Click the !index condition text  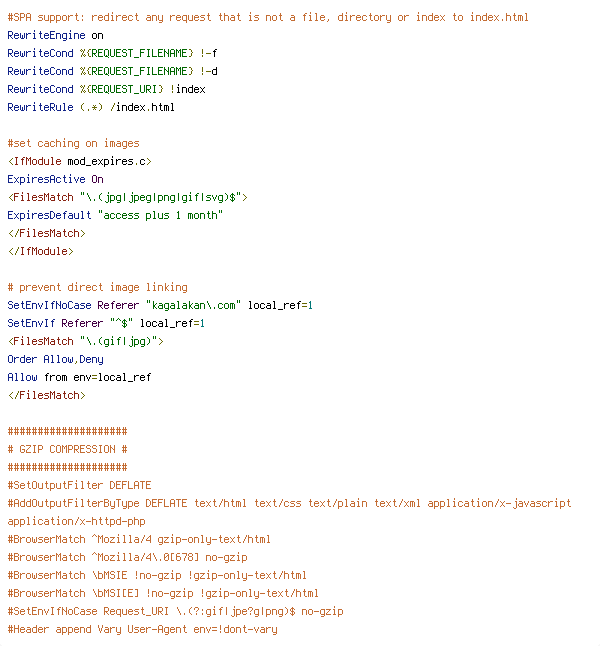point(188,89)
